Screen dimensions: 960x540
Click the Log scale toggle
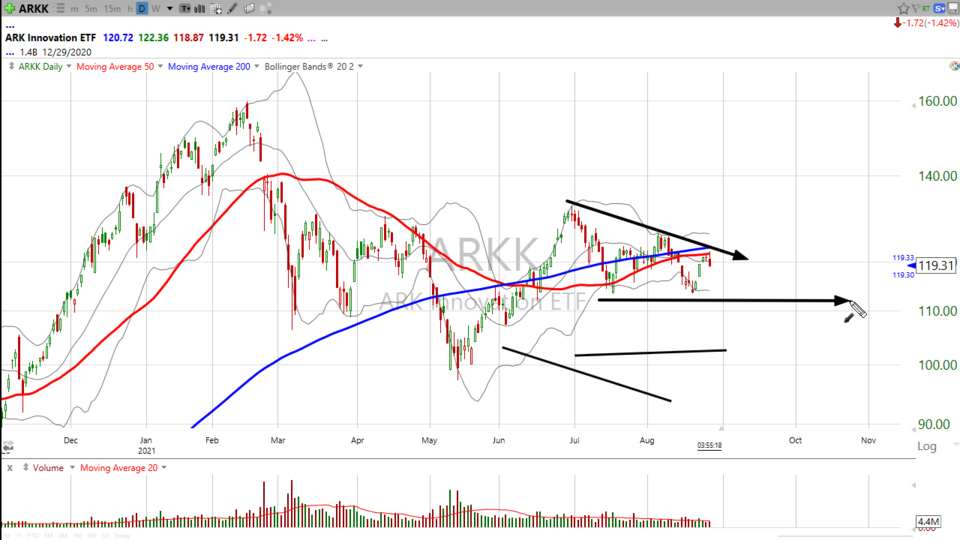(927, 446)
